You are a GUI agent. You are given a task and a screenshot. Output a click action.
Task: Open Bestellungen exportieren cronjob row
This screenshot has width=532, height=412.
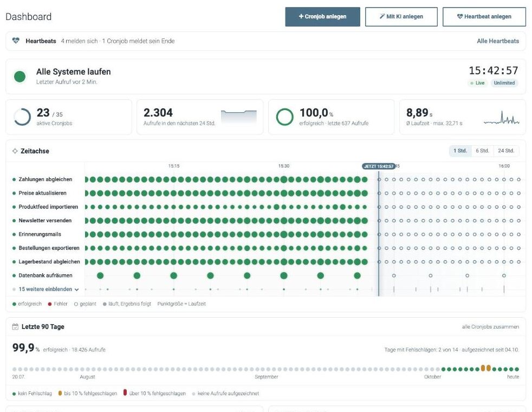tap(49, 248)
